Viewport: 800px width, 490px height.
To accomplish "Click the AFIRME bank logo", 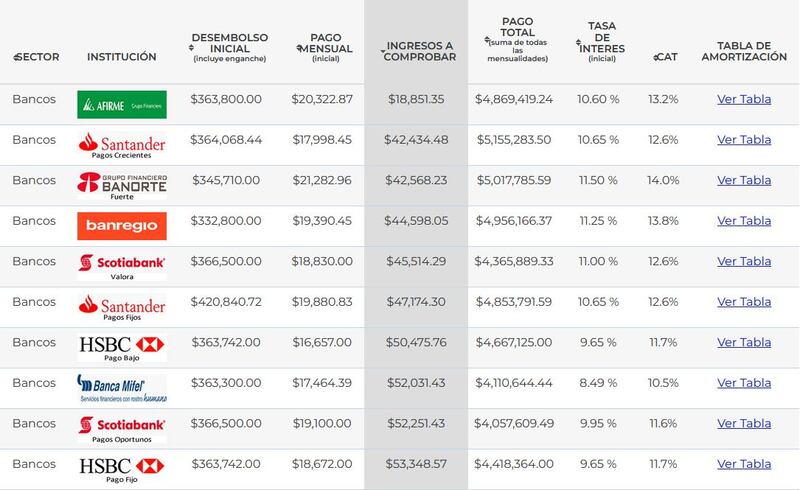I will point(121,104).
